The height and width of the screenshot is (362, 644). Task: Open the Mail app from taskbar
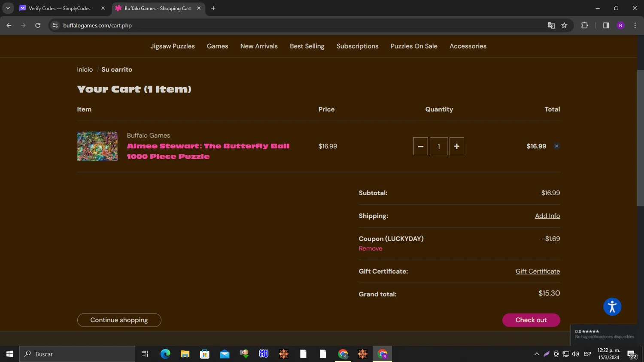coord(225,354)
